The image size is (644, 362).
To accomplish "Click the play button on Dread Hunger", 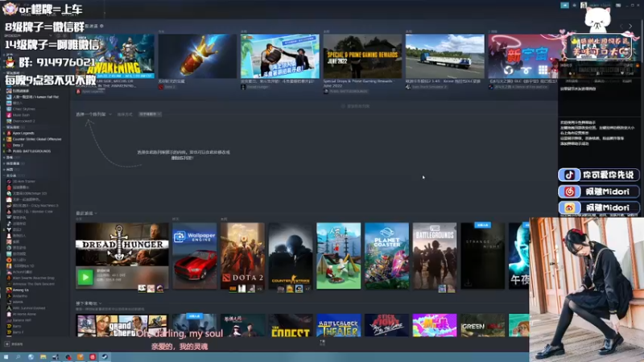I will (x=85, y=278).
